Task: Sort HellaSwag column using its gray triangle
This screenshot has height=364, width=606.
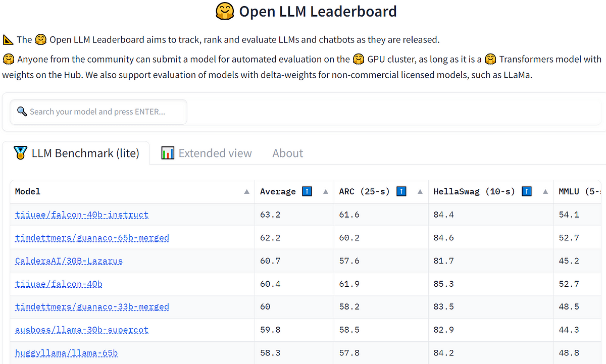Action: pos(545,192)
